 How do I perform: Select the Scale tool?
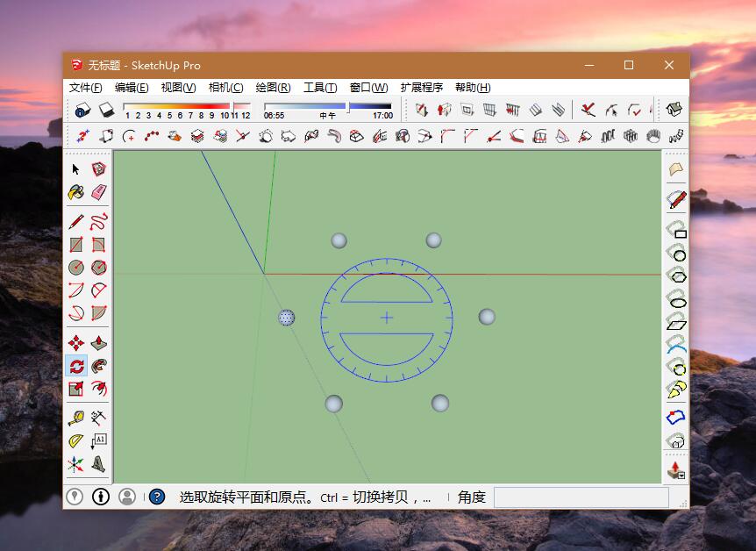[x=75, y=389]
